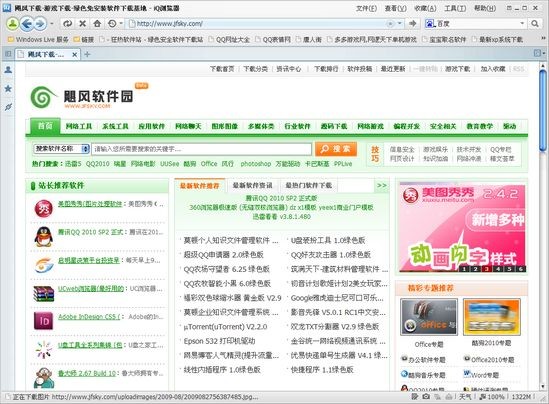Click banner slide number 6 indicator

point(521,269)
